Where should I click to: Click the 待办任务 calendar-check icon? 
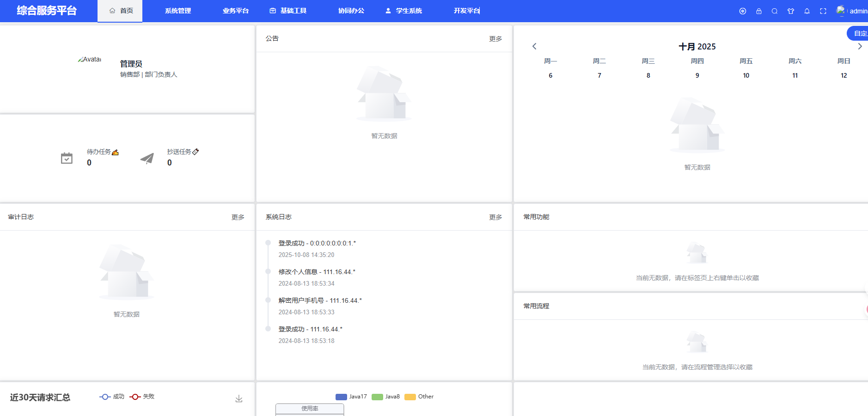click(67, 158)
